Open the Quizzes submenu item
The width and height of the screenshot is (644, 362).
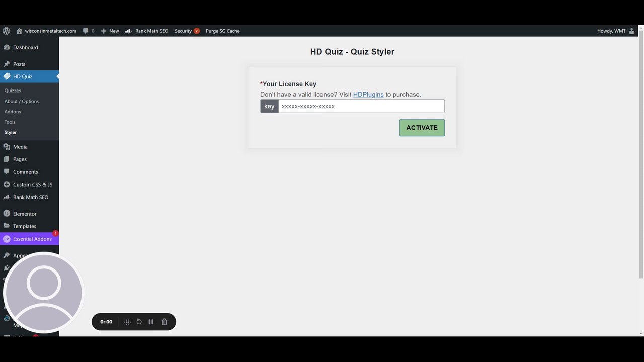13,90
